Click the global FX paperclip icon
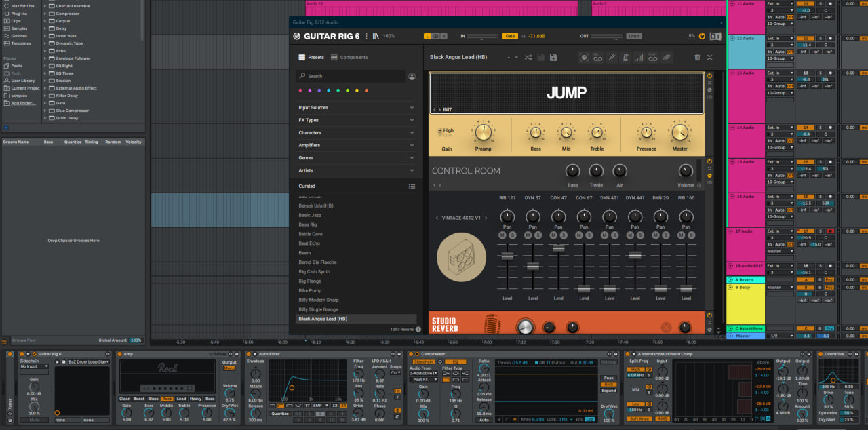Screen dimensions: 868x430 click(667, 58)
